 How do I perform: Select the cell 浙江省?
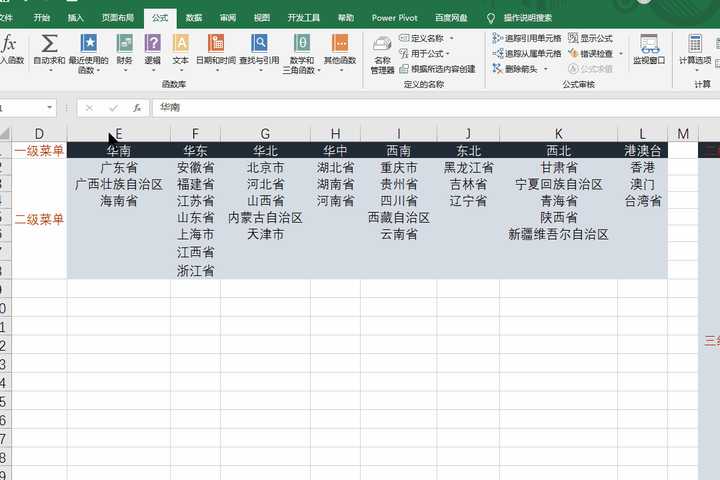[x=196, y=271]
